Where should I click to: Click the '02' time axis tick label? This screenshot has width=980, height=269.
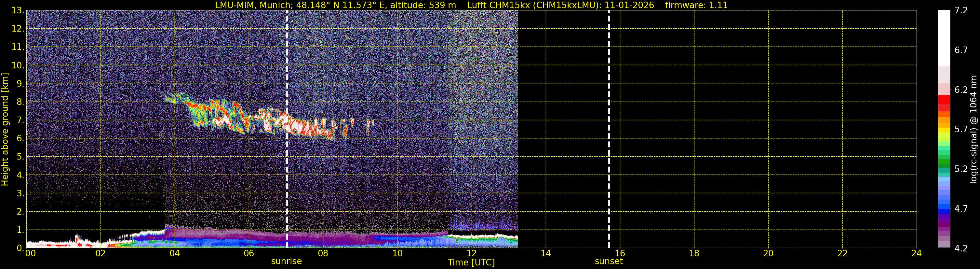tap(101, 253)
